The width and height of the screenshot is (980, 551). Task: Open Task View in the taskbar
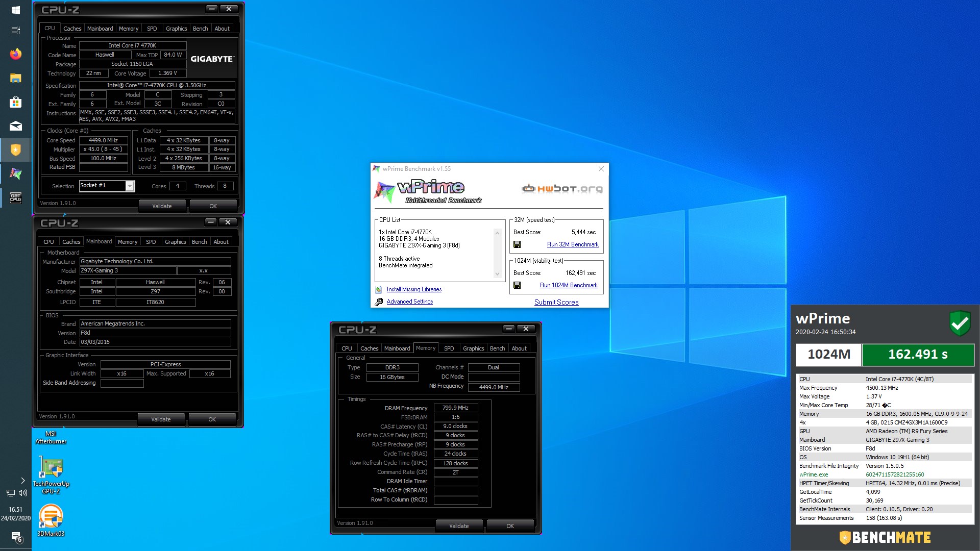pos(15,30)
